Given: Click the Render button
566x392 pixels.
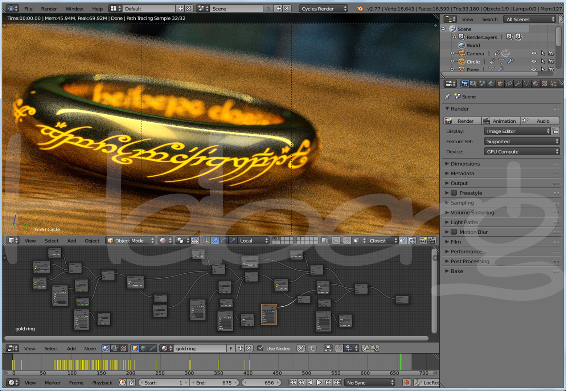Looking at the screenshot, I should coord(462,121).
